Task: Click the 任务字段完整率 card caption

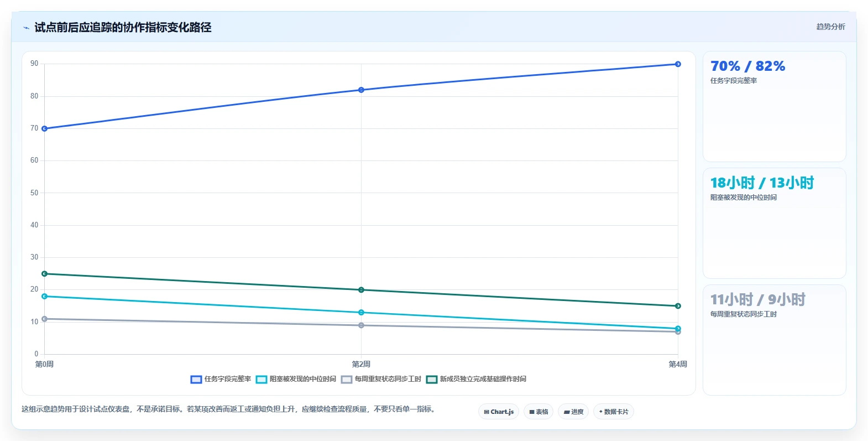Action: (734, 81)
